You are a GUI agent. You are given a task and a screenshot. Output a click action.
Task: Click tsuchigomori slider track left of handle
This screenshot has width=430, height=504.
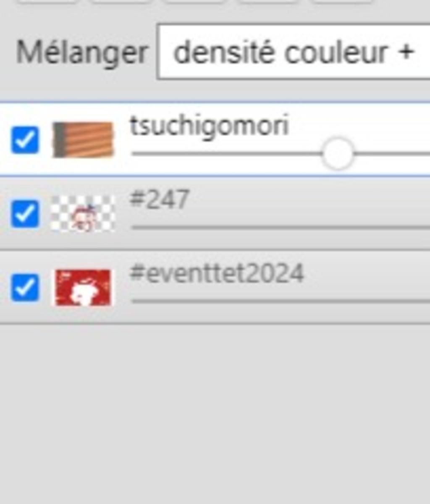[x=227, y=154]
